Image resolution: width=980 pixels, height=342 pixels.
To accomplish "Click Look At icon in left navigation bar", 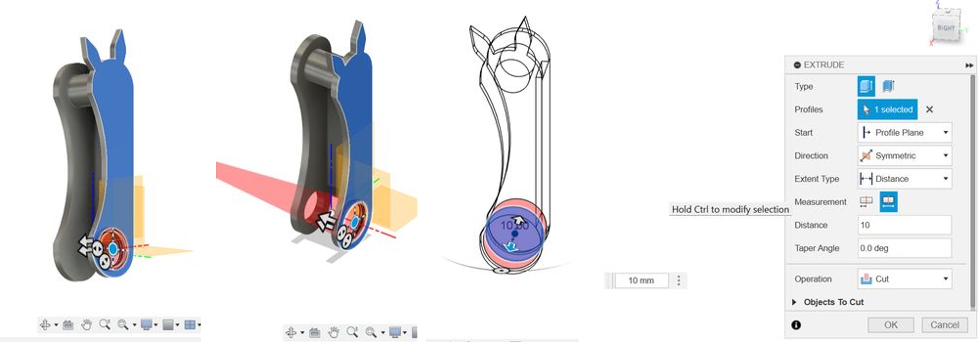I will [68, 325].
